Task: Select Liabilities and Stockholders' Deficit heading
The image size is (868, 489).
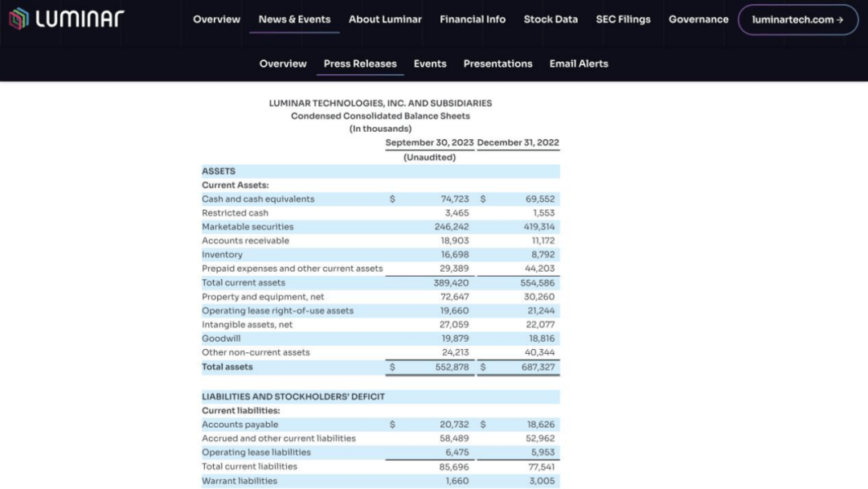Action: (293, 397)
